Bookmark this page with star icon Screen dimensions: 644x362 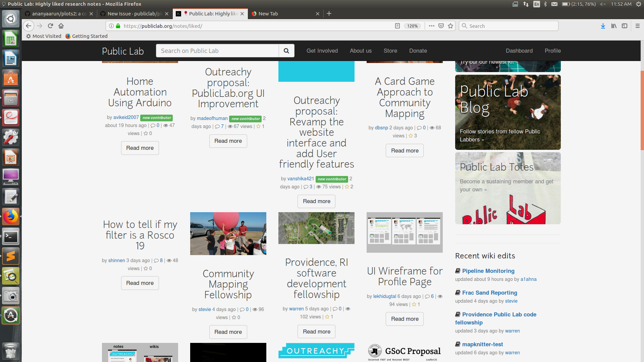[x=450, y=26]
